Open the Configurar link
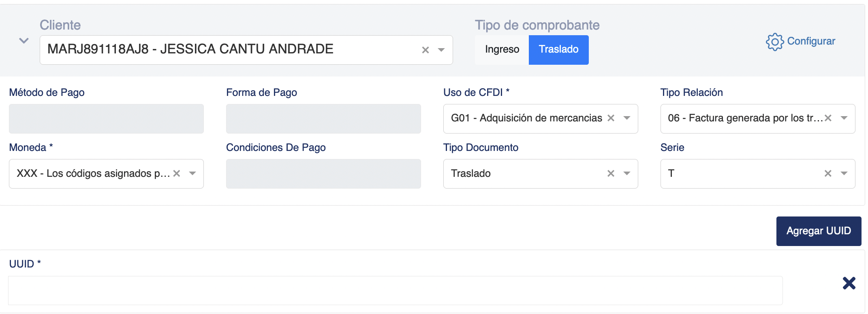868x314 pixels. (x=811, y=41)
